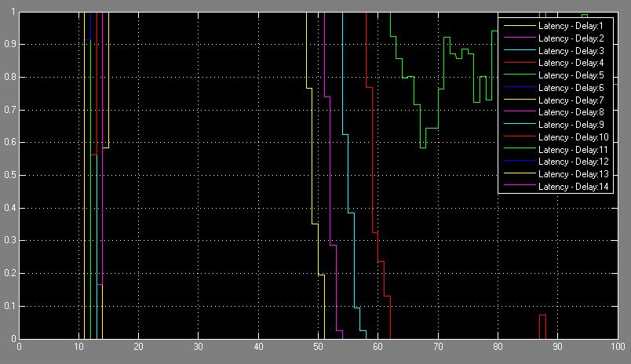Click x-axis tick label 30

[x=199, y=347]
